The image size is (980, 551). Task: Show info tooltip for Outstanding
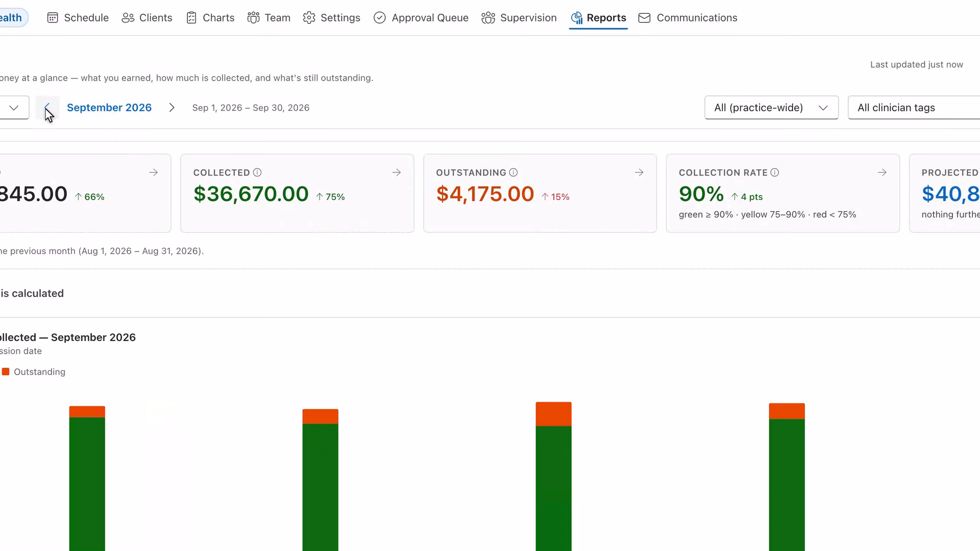coord(513,172)
